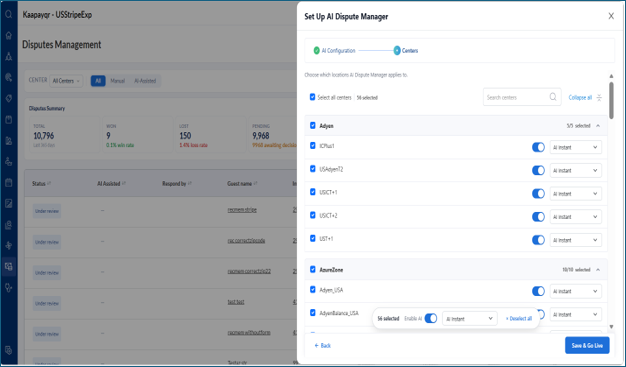Turn off the Enable AI bulk toggle
The image size is (626, 367).
[x=431, y=318]
